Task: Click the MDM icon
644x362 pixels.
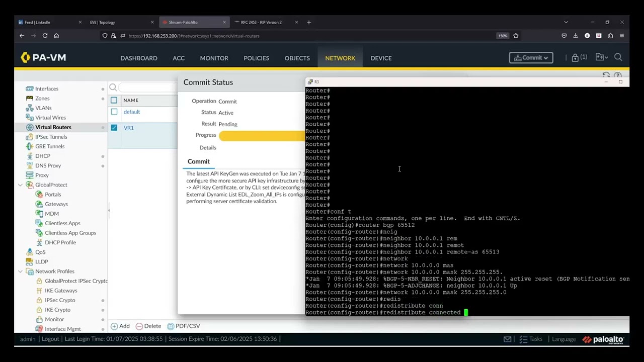Action: pos(39,214)
